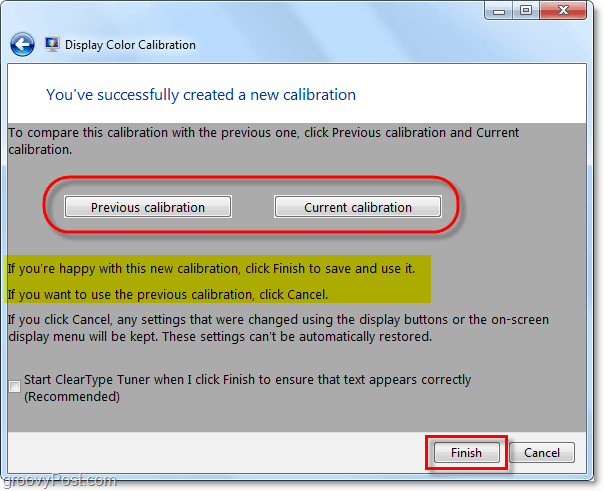Click the text 'If you're happy with this new calibration'
This screenshot has width=604, height=491.
(x=123, y=268)
